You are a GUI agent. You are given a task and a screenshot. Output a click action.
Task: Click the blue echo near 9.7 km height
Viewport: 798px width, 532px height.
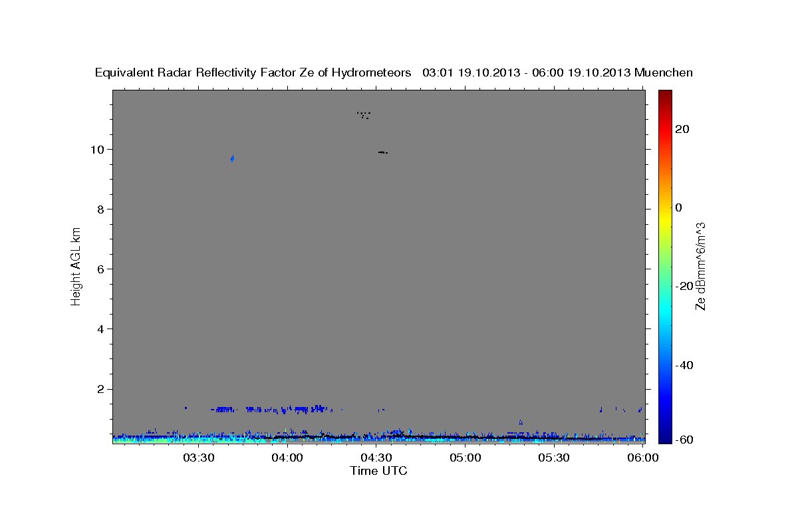[x=232, y=158]
